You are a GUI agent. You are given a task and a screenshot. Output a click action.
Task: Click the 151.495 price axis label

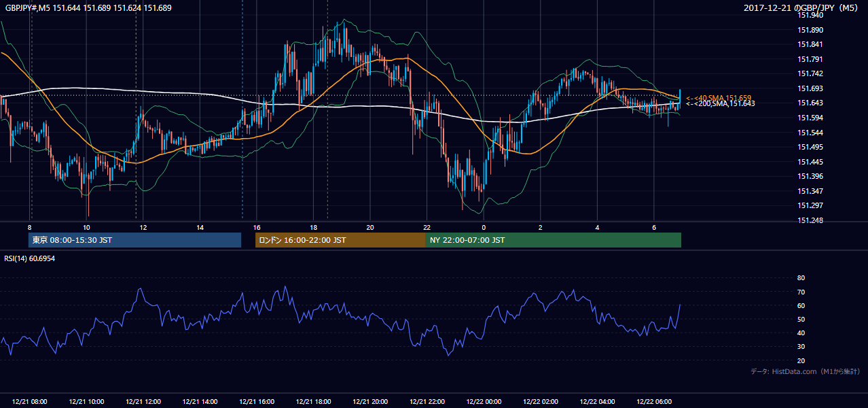click(x=810, y=147)
